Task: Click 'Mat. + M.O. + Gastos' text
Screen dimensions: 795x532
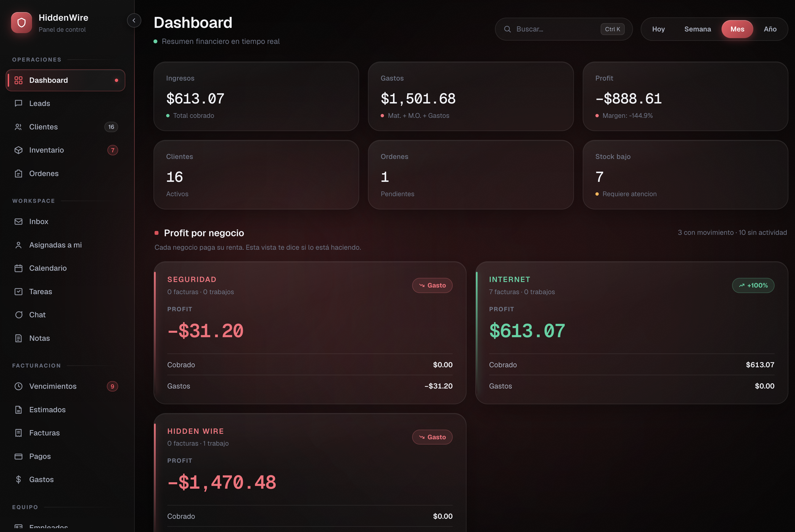Action: (418, 116)
